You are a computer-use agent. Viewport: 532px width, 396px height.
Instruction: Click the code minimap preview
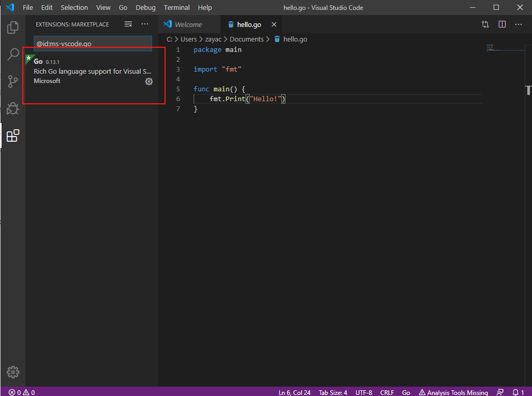click(x=505, y=48)
